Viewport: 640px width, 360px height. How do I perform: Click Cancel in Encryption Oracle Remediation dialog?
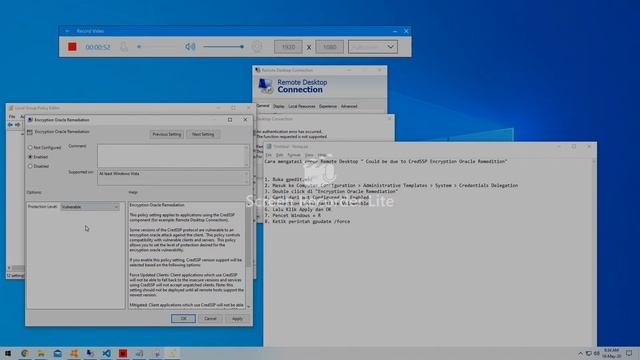210,318
